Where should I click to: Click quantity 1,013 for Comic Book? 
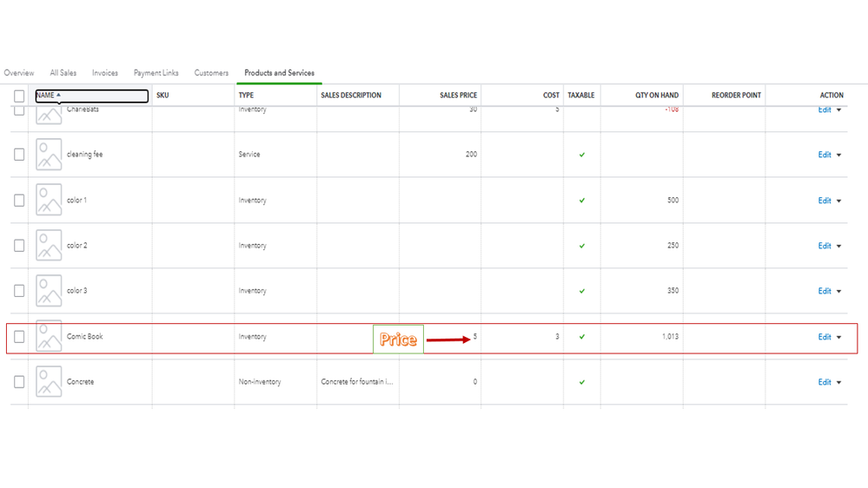(670, 336)
